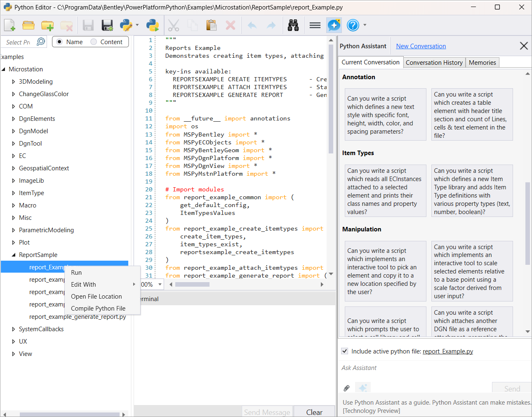The image size is (532, 417).
Task: Click the project tree horizontal scrollbar thumb
Action: point(70,415)
